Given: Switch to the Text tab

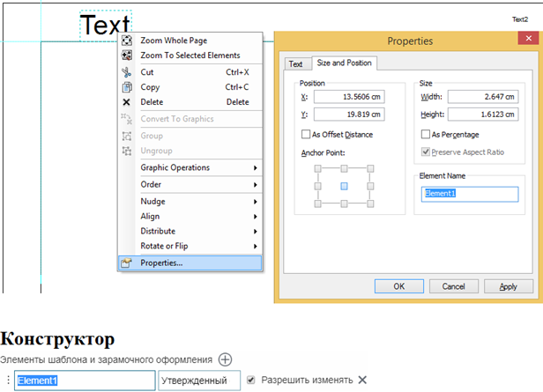Looking at the screenshot, I should [x=295, y=64].
